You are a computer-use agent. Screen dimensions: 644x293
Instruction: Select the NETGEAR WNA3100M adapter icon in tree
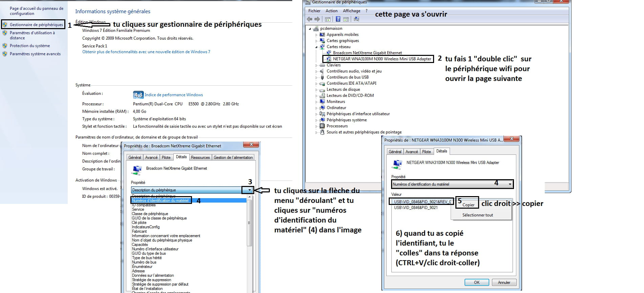point(329,59)
